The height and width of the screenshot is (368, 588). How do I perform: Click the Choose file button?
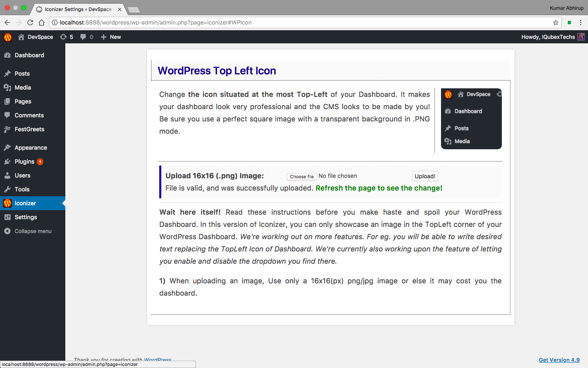[x=302, y=177]
